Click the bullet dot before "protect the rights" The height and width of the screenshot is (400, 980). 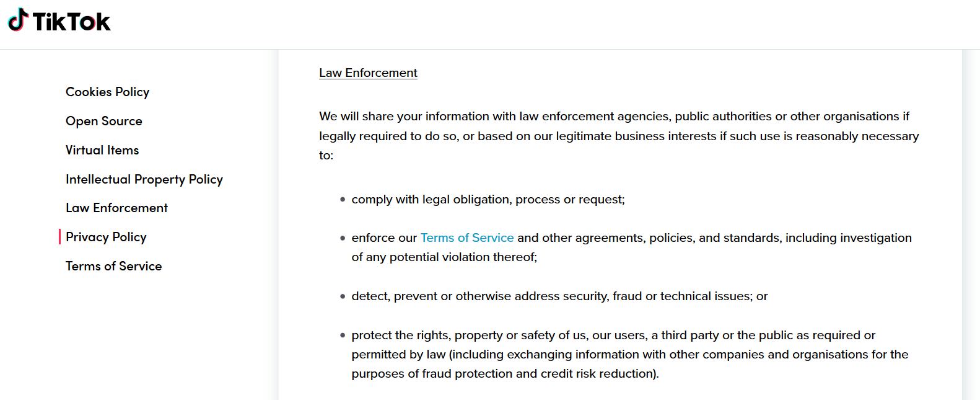(x=343, y=336)
